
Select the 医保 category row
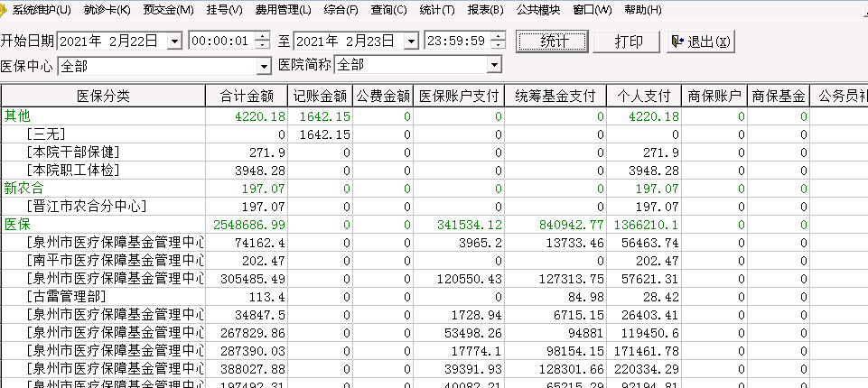click(434, 225)
